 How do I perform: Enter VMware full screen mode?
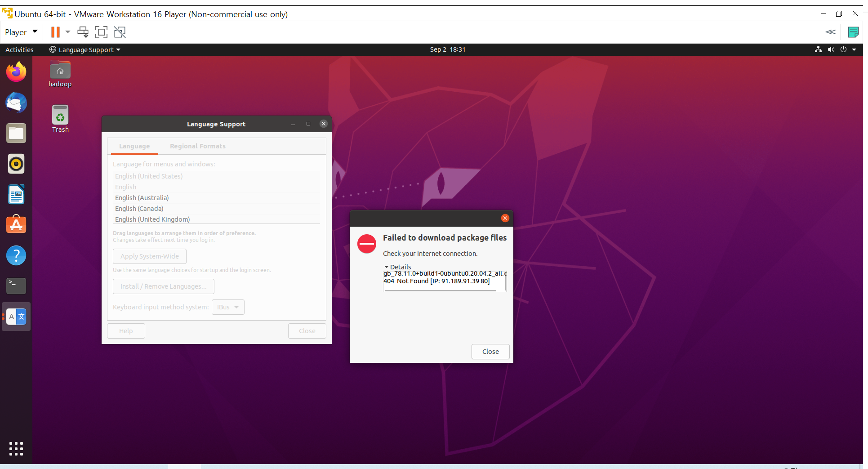tap(102, 32)
